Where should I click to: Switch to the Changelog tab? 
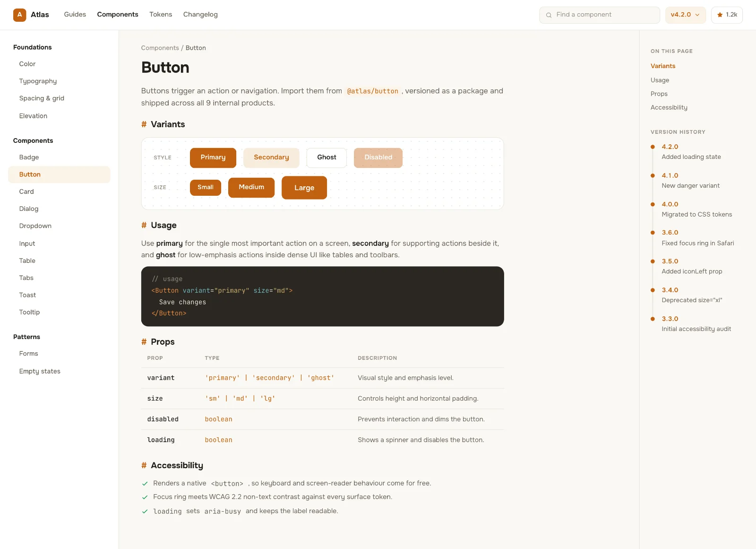point(200,15)
